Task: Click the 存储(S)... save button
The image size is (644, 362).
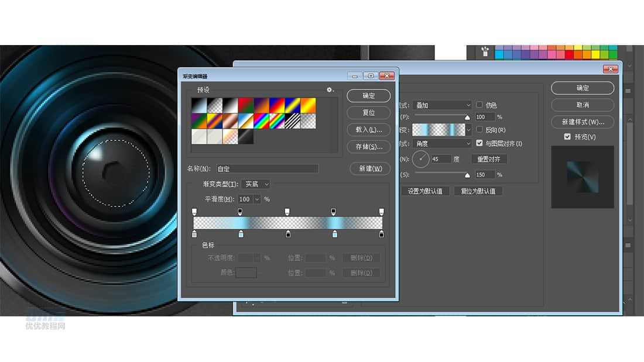Action: point(368,147)
